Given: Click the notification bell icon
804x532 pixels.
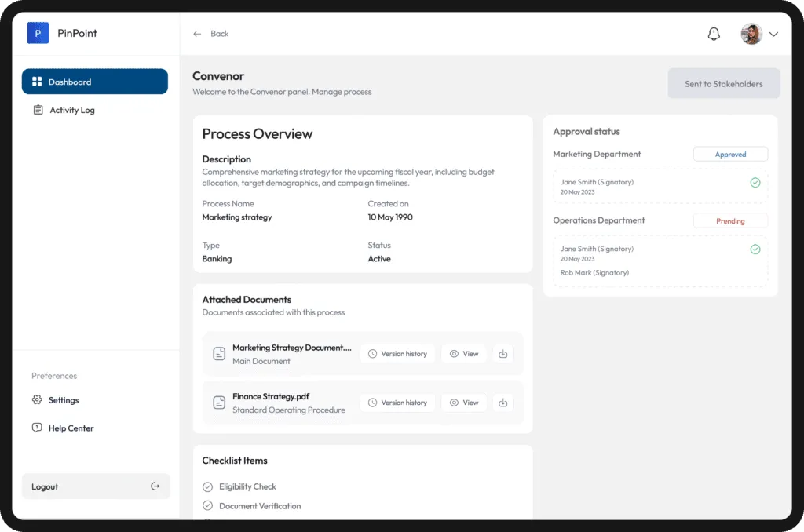Looking at the screenshot, I should coord(714,34).
